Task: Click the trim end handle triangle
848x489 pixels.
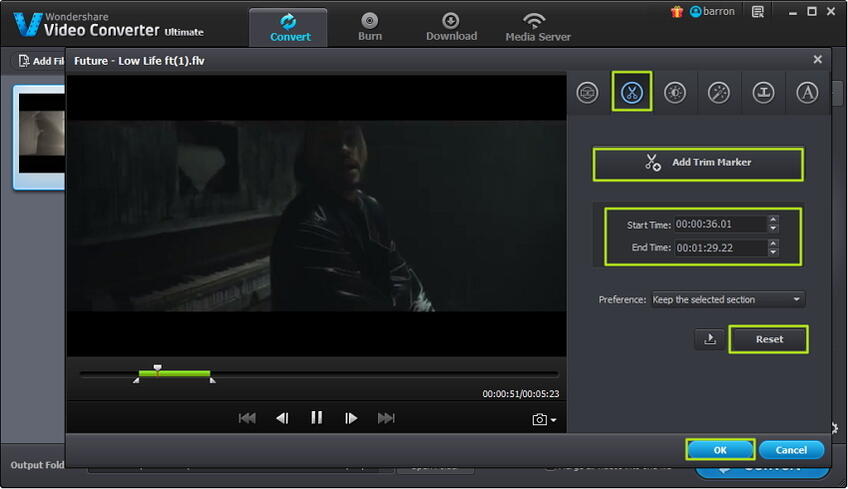Action: (213, 380)
